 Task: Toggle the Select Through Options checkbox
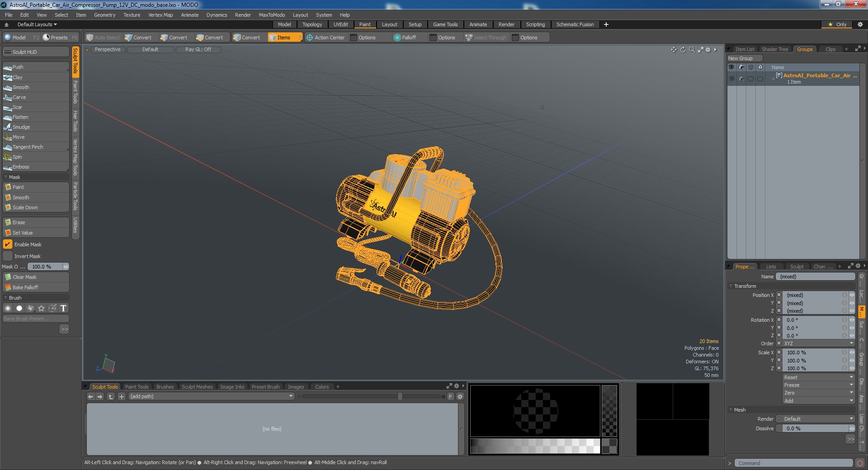tap(515, 38)
